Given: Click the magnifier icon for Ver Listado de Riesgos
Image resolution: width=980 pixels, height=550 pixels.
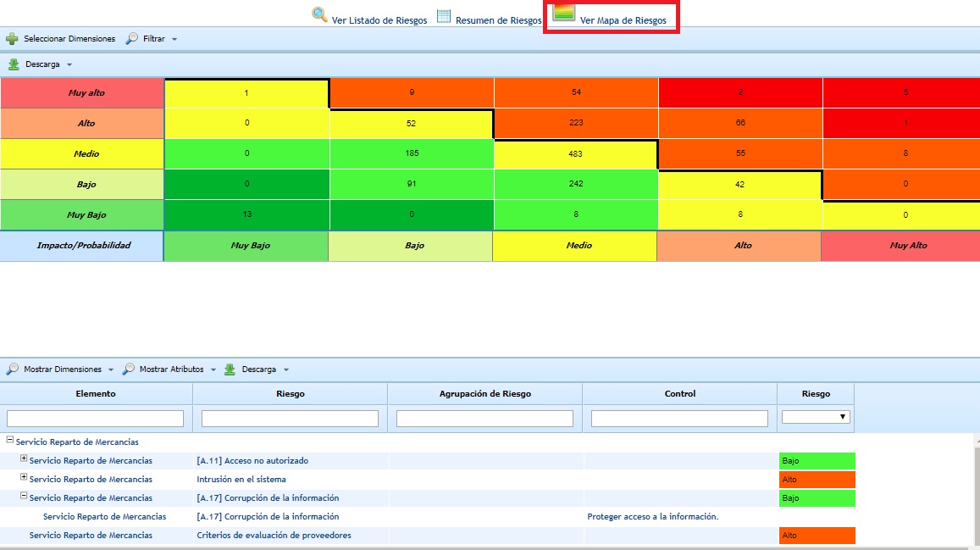Looking at the screenshot, I should tap(319, 14).
